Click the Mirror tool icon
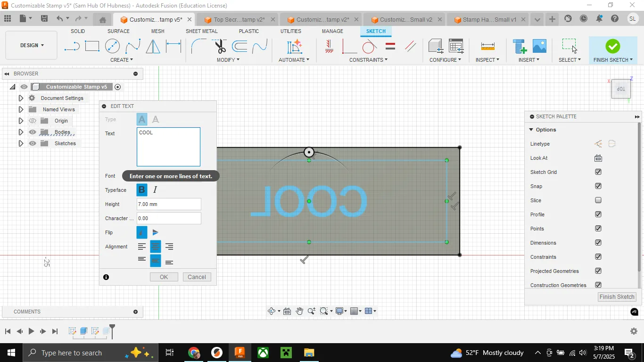This screenshot has width=644, height=362. click(x=153, y=46)
